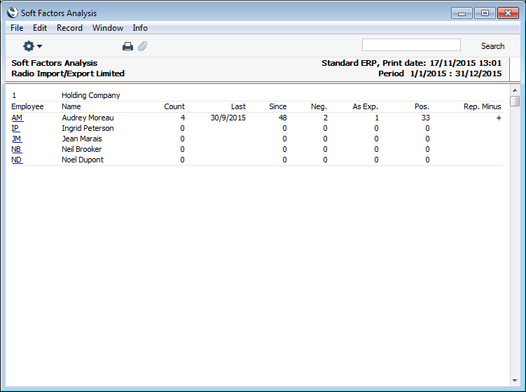Click scrollbar down arrow

pyautogui.click(x=515, y=380)
